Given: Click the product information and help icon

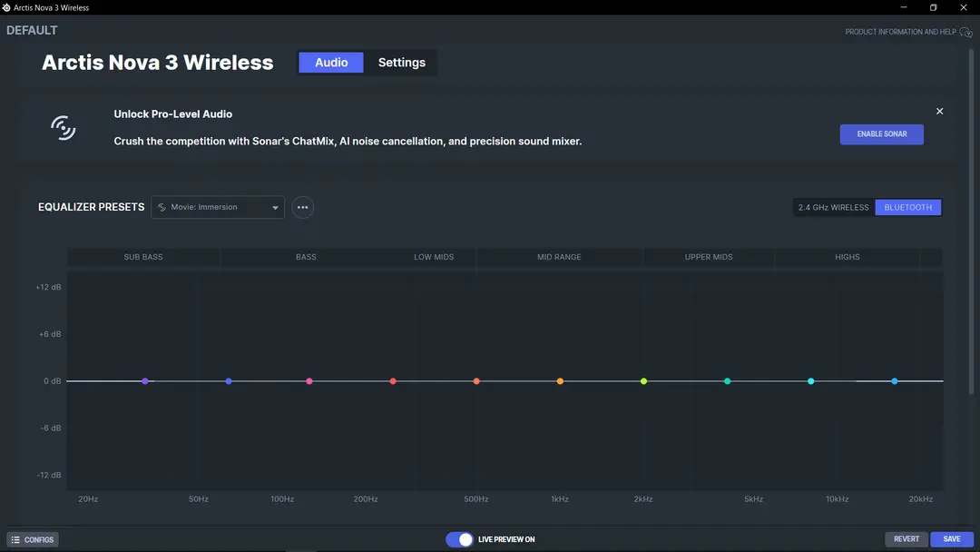Looking at the screenshot, I should (x=965, y=32).
